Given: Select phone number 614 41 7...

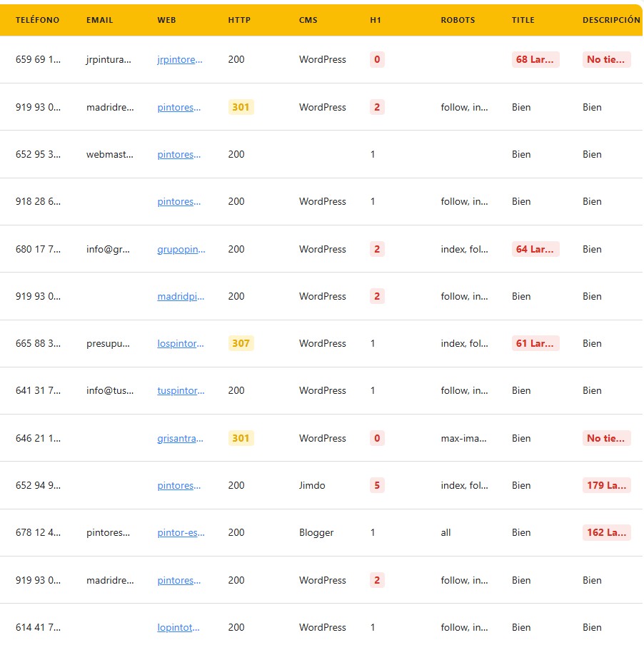Looking at the screenshot, I should pos(38,628).
